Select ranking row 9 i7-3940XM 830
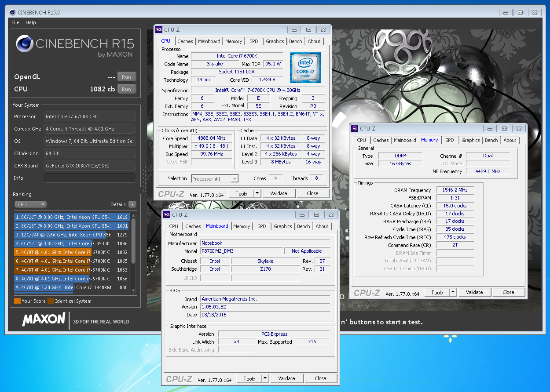Screen dimensions: 550x392 pyautogui.click(x=72, y=287)
